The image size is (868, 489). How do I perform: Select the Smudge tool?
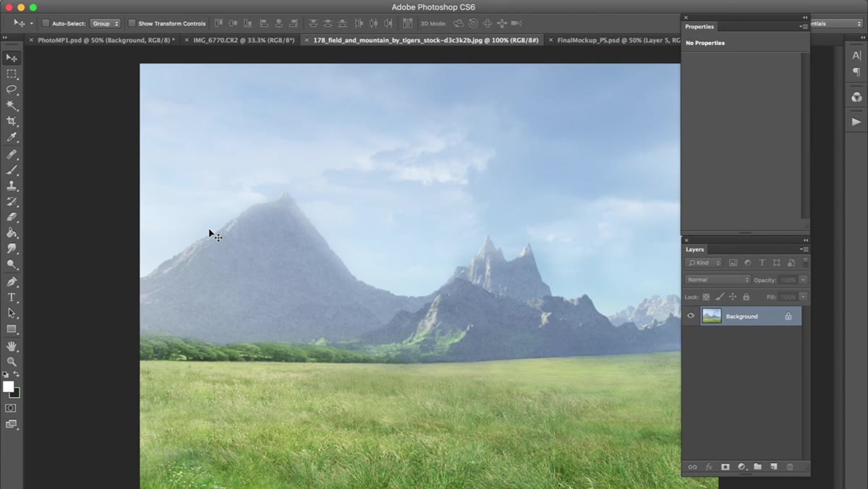[x=12, y=249]
